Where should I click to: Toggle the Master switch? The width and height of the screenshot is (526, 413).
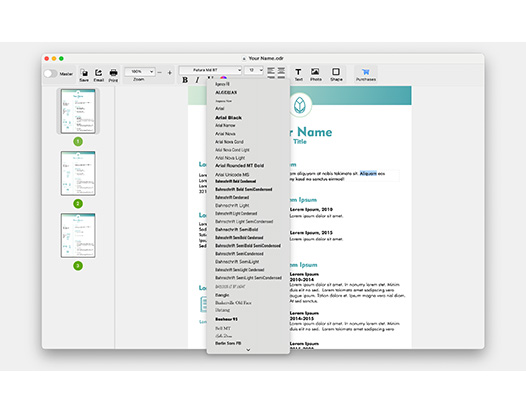(x=50, y=73)
